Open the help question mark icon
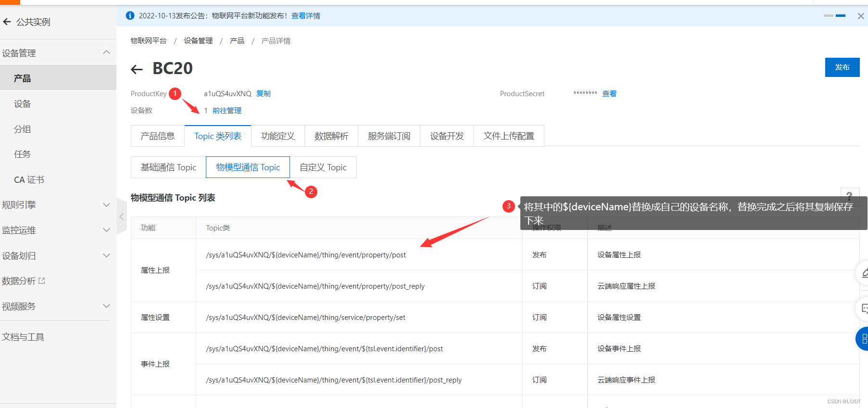This screenshot has width=868, height=408. (849, 196)
